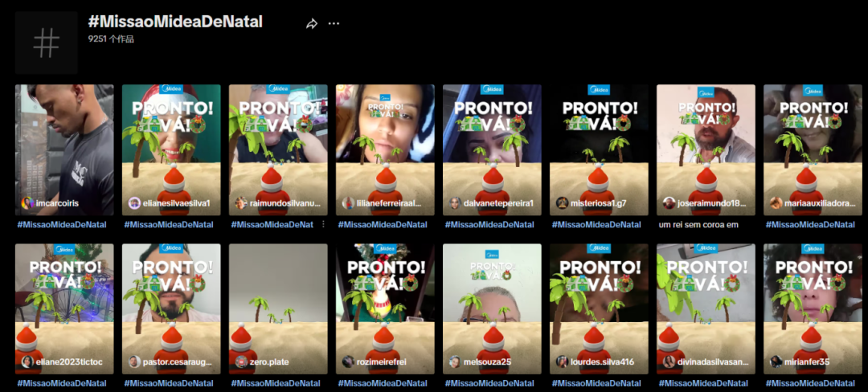
Task: Click username lilianeferreiraal
Action: click(389, 203)
